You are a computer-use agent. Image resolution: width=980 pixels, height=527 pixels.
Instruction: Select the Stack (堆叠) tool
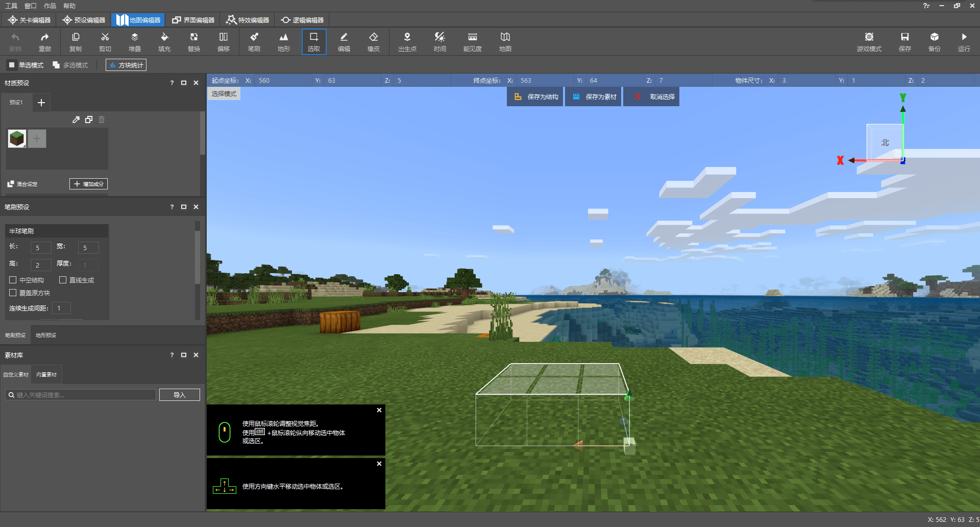pyautogui.click(x=135, y=41)
